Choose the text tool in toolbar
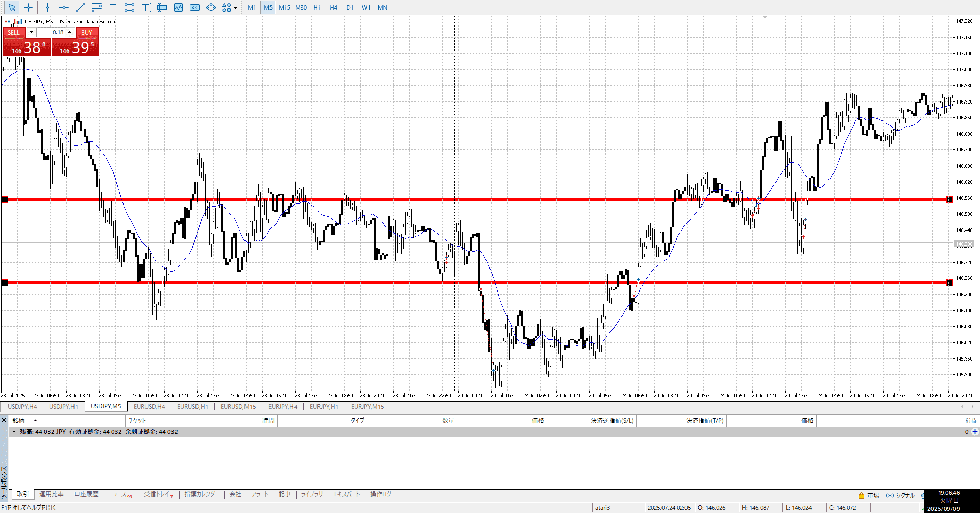The image size is (980, 513). pos(113,7)
